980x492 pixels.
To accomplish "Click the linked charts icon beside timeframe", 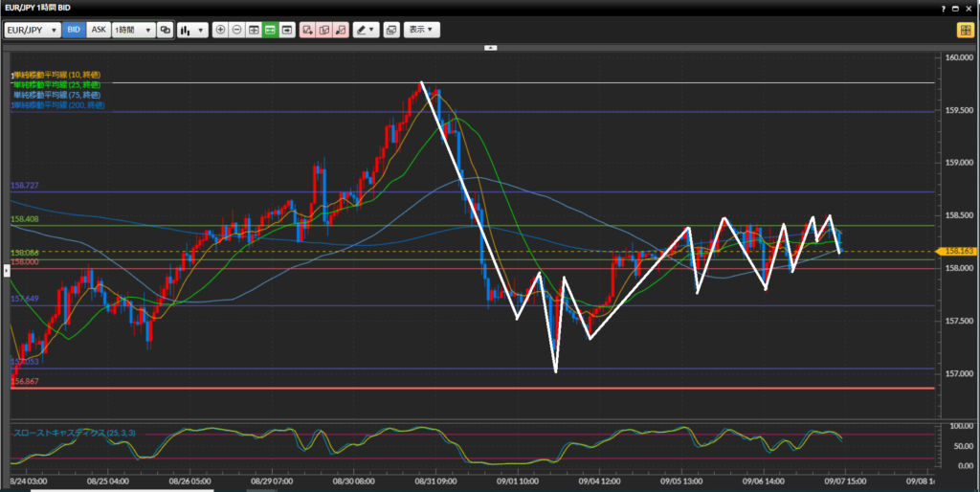I will 166,30.
